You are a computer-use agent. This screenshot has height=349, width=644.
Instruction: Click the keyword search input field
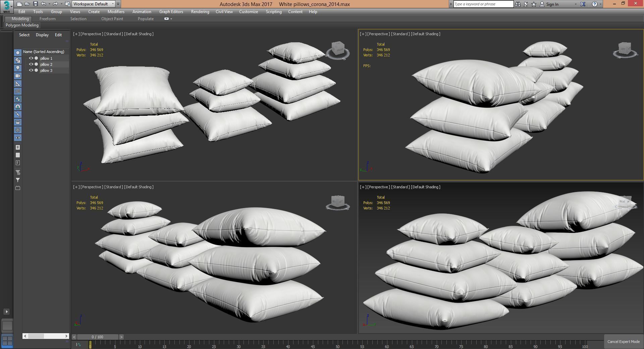pyautogui.click(x=483, y=4)
